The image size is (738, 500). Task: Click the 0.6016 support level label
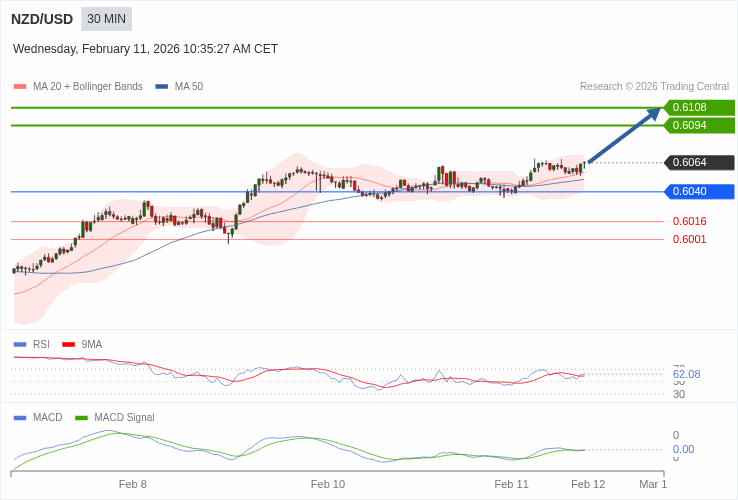[x=689, y=221]
